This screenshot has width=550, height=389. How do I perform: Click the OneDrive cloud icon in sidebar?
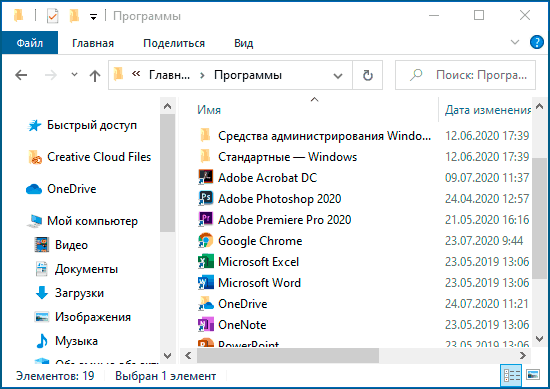click(x=34, y=189)
